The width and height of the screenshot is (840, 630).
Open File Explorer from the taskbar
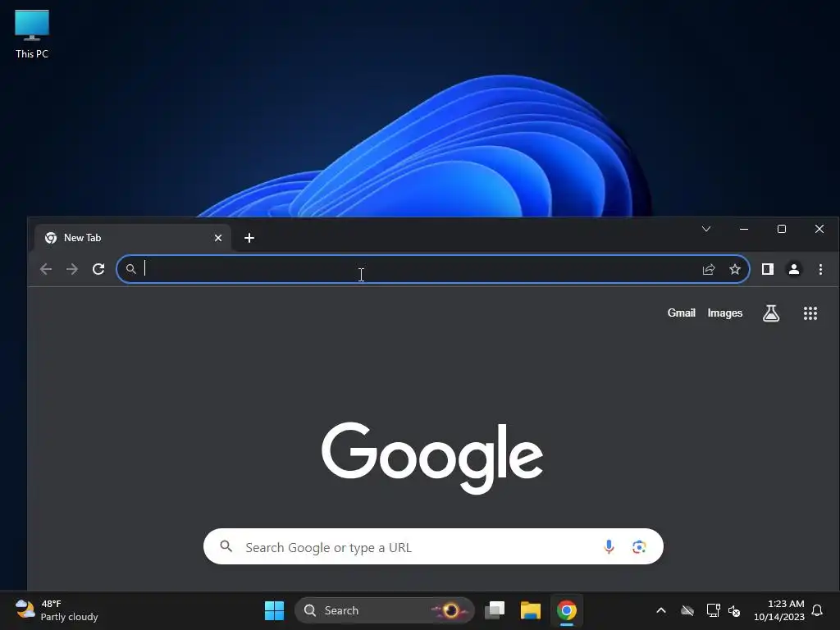tap(531, 610)
